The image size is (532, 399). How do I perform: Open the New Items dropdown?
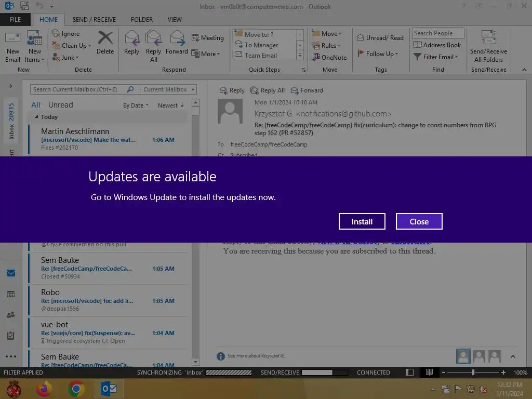35,47
